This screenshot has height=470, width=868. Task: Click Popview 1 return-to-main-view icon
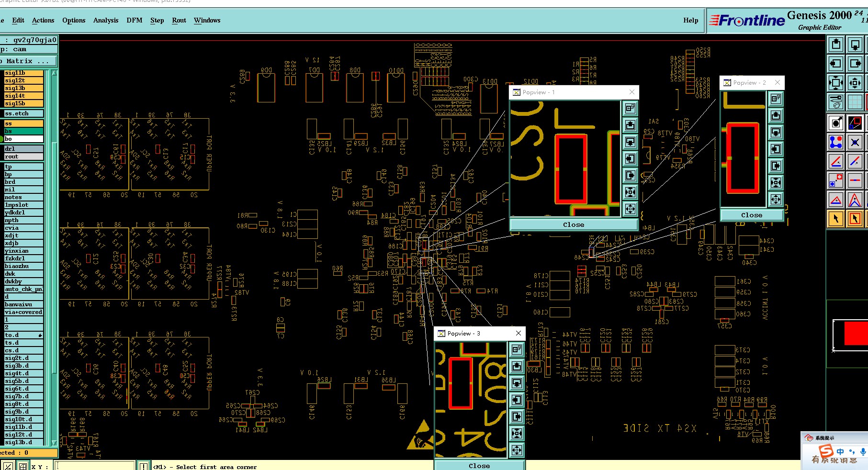[631, 108]
